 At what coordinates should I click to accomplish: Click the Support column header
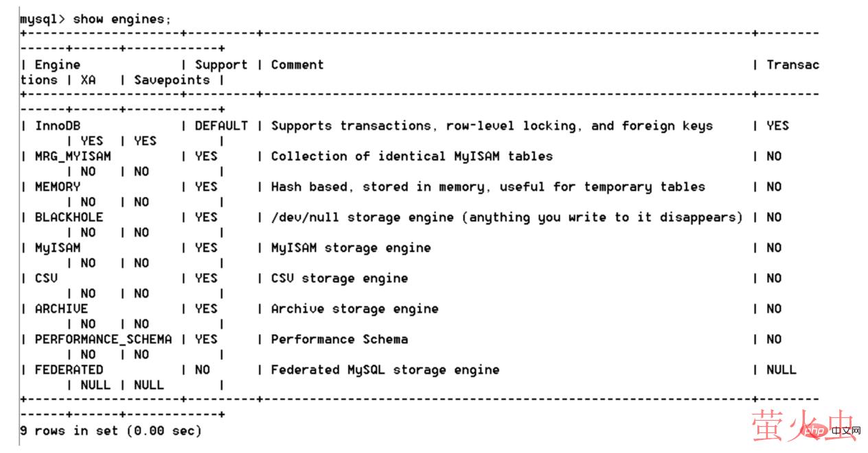[x=221, y=65]
